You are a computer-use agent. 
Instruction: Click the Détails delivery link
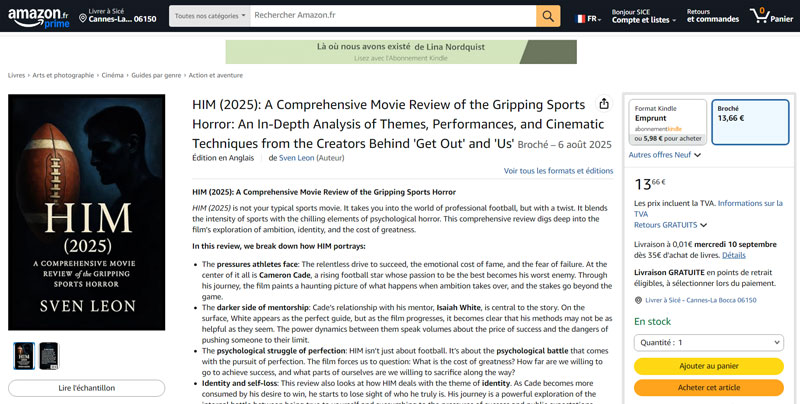coord(734,255)
